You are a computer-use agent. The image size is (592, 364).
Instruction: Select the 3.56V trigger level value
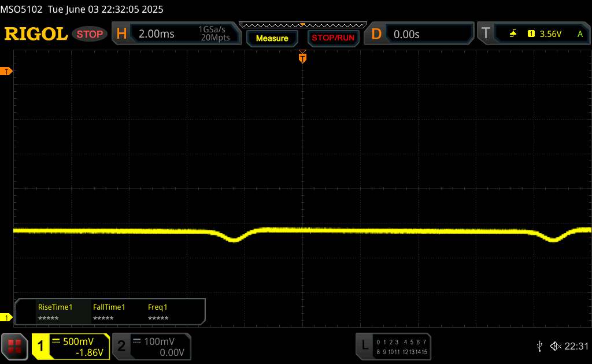pos(550,34)
